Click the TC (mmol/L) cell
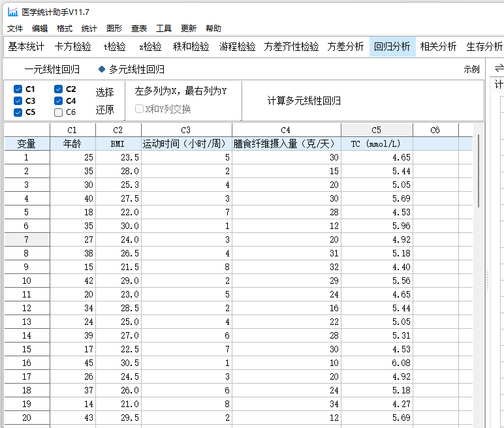This screenshot has width=504, height=428. (x=377, y=144)
